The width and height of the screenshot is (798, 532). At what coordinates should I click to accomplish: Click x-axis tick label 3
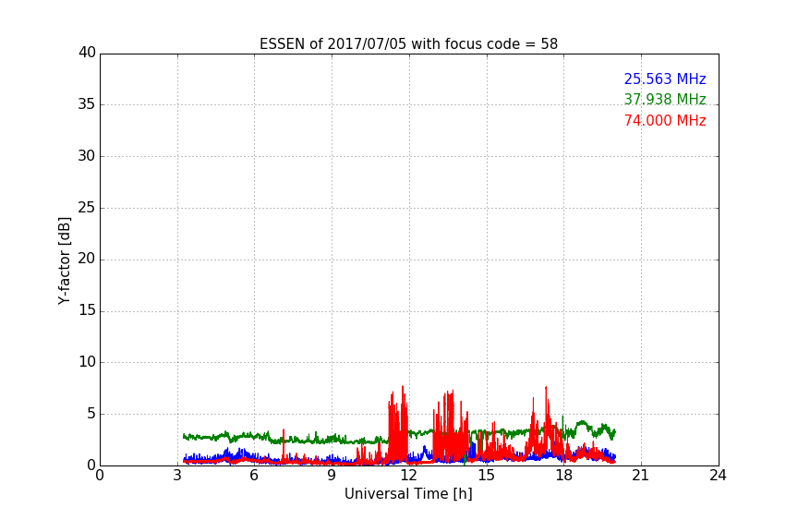[x=177, y=476]
